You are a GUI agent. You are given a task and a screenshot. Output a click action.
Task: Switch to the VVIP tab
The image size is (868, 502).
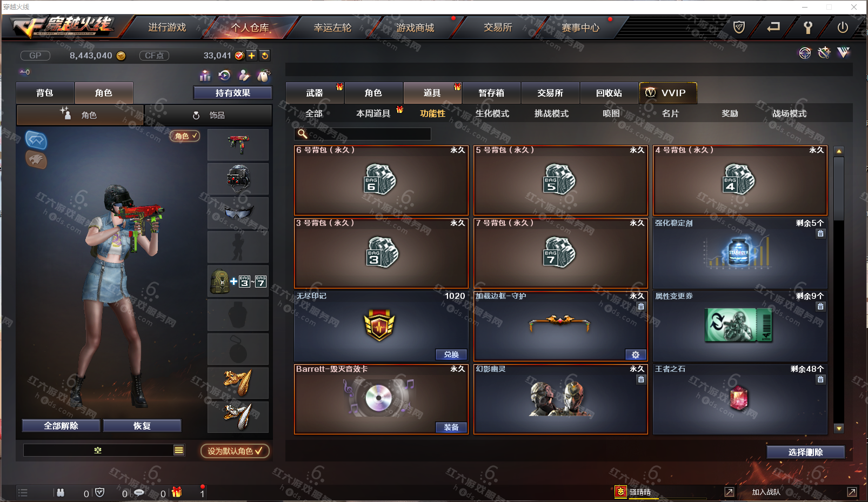pos(668,93)
